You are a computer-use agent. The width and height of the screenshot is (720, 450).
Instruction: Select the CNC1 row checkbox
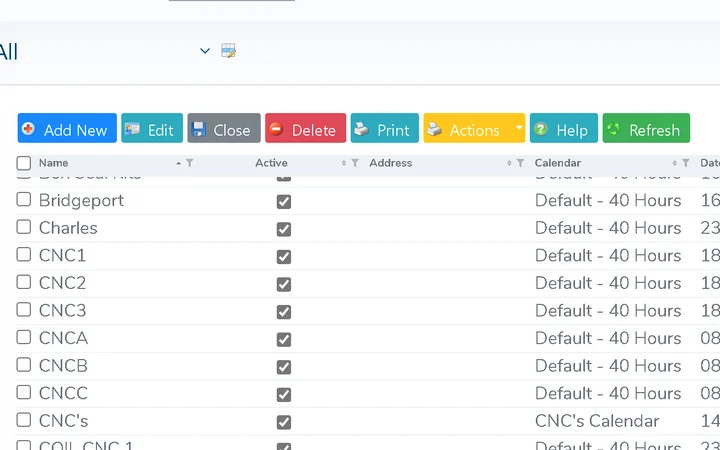[24, 255]
